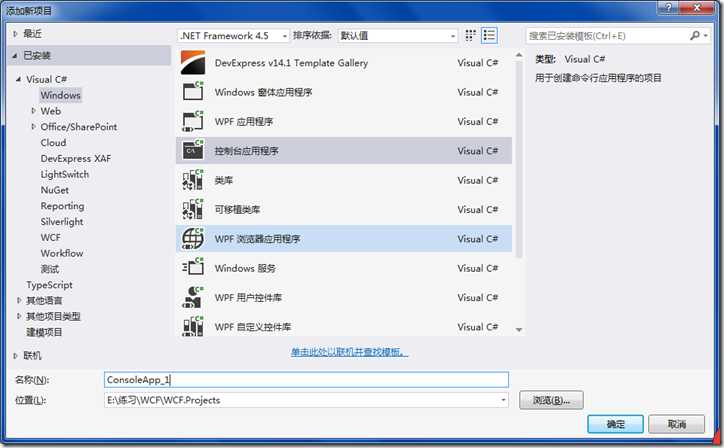Click the WPF 自定义控件库 template icon
The width and height of the screenshot is (724, 448).
[193, 326]
